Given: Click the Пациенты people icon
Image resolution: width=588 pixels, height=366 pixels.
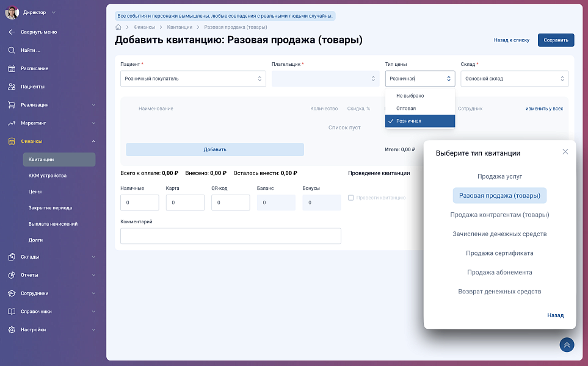Looking at the screenshot, I should (x=12, y=87).
